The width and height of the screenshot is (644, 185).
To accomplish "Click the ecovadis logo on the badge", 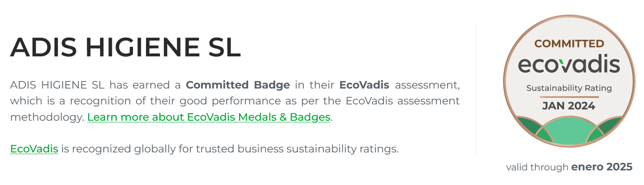I will (x=569, y=65).
